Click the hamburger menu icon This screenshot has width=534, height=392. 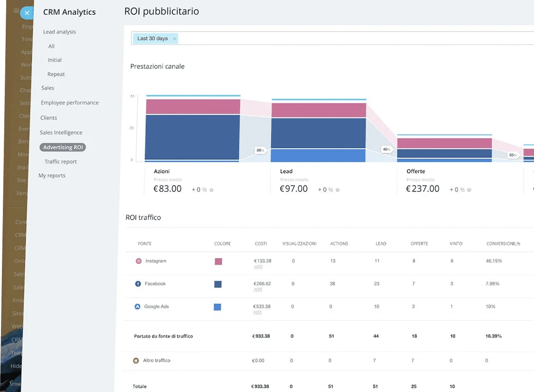(16, 11)
